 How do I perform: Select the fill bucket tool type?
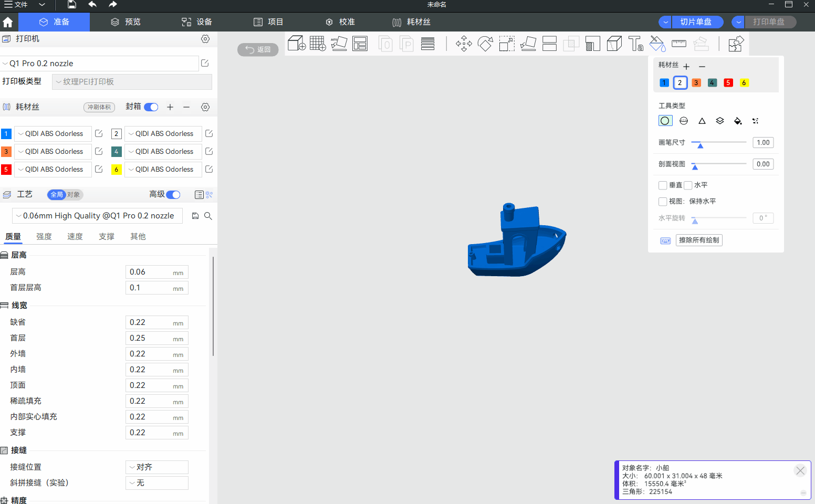coord(737,121)
